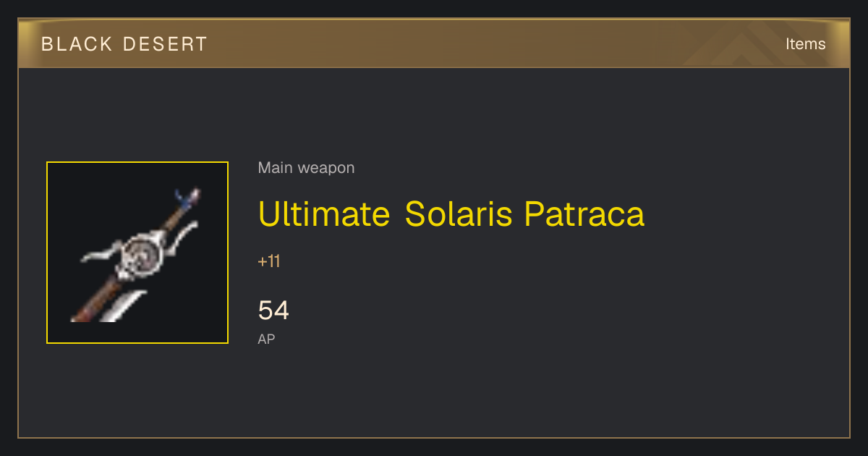The width and height of the screenshot is (868, 456).
Task: Click the word Patraca in the title
Action: pos(584,214)
